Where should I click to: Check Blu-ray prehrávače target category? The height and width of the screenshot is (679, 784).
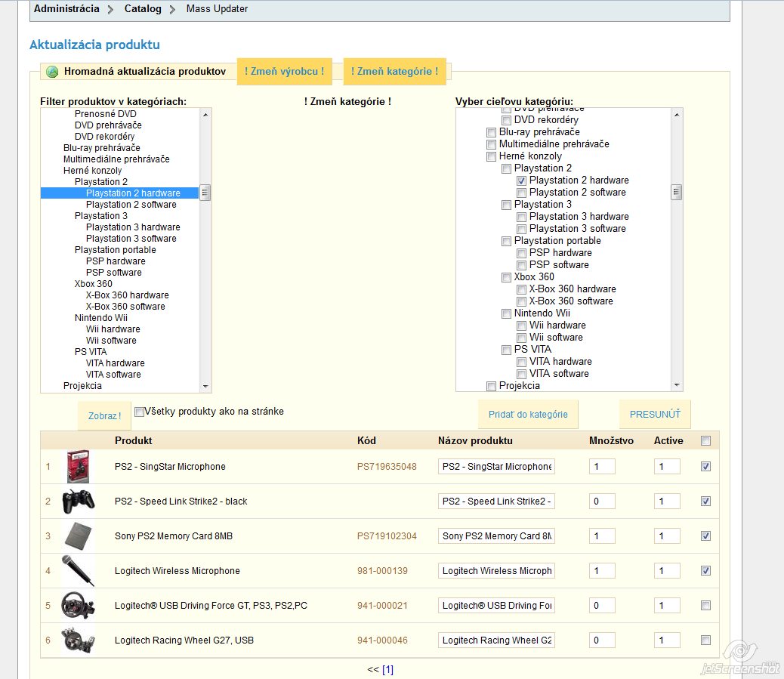click(x=491, y=132)
